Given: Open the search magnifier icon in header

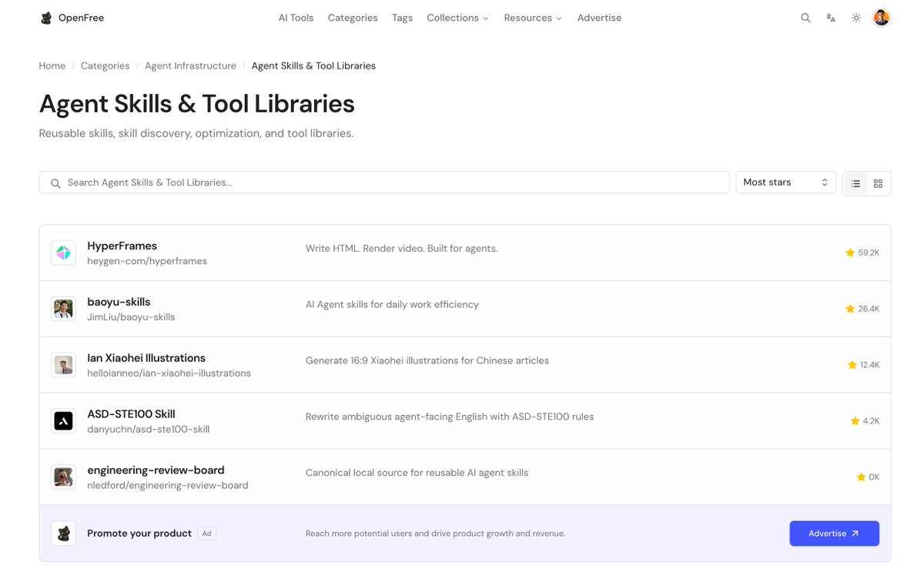Looking at the screenshot, I should coord(805,18).
